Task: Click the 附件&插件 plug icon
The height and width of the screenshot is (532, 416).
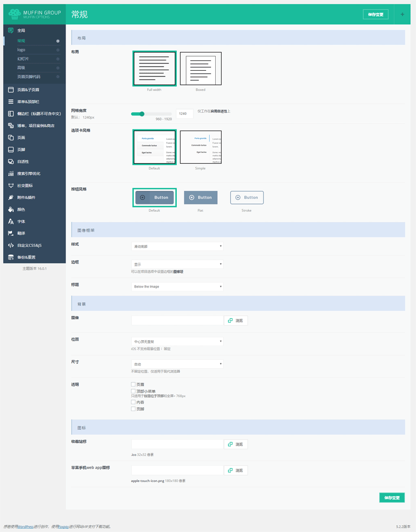Action: tap(10, 198)
